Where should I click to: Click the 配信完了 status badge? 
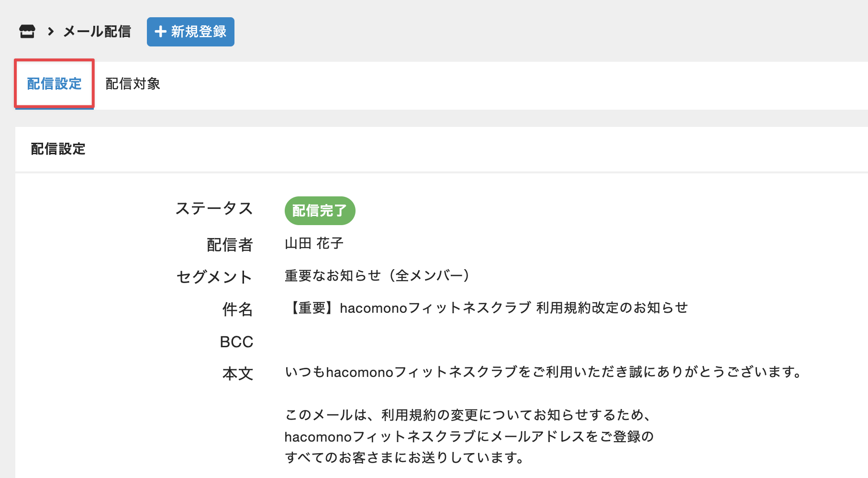click(320, 211)
